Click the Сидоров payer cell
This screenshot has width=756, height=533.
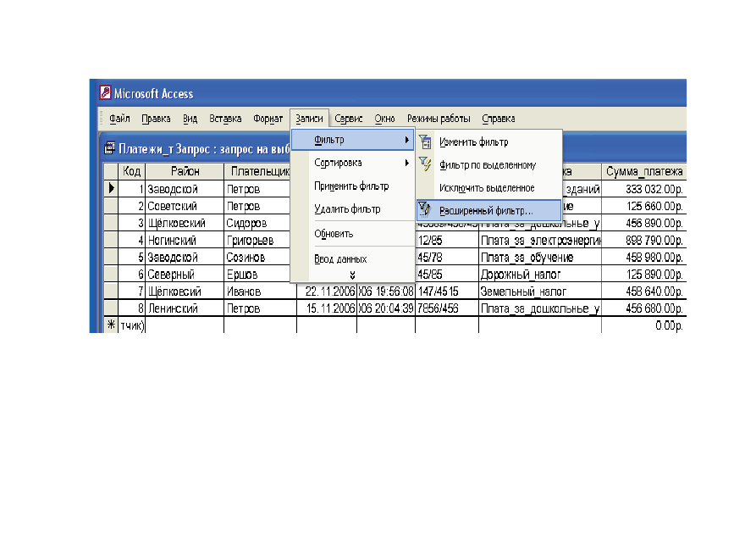tap(257, 223)
